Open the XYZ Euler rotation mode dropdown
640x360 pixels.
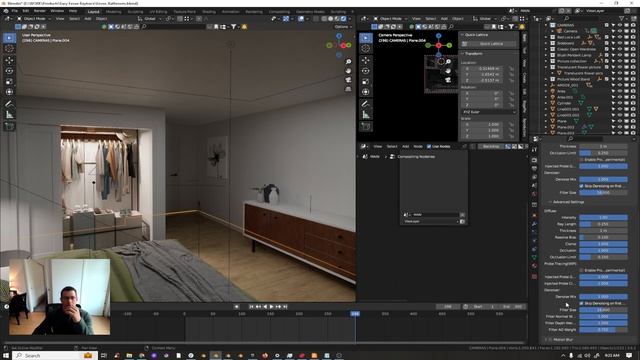coord(489,112)
